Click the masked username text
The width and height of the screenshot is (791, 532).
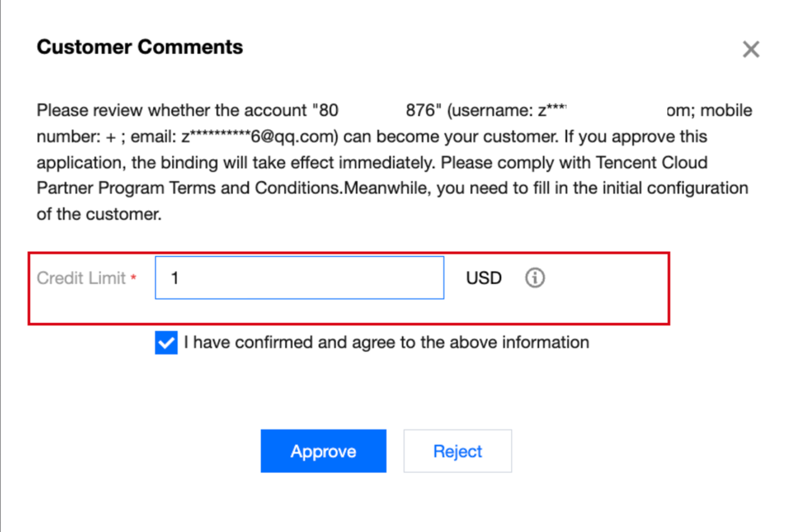click(552, 111)
